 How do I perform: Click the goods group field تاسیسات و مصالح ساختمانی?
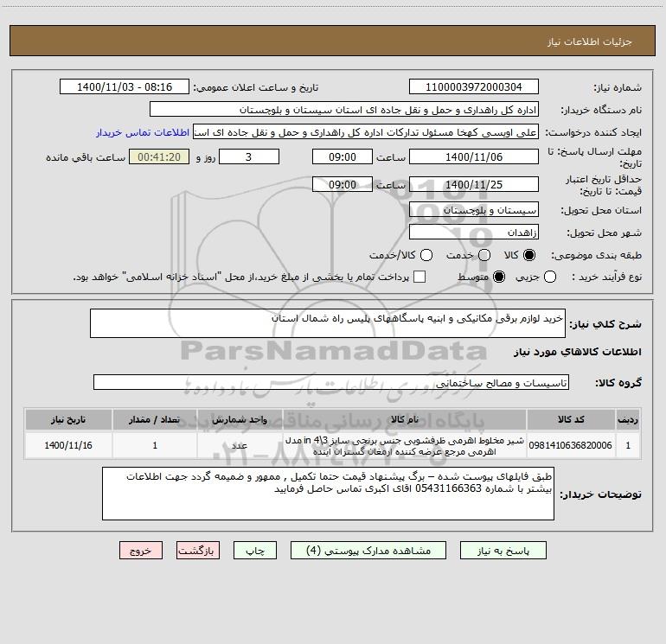tap(331, 382)
